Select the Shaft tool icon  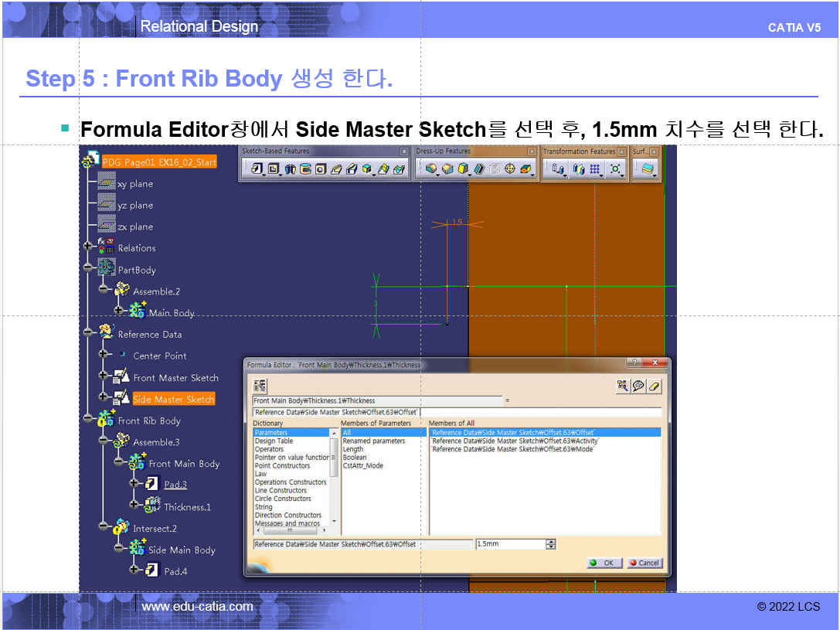coord(290,169)
